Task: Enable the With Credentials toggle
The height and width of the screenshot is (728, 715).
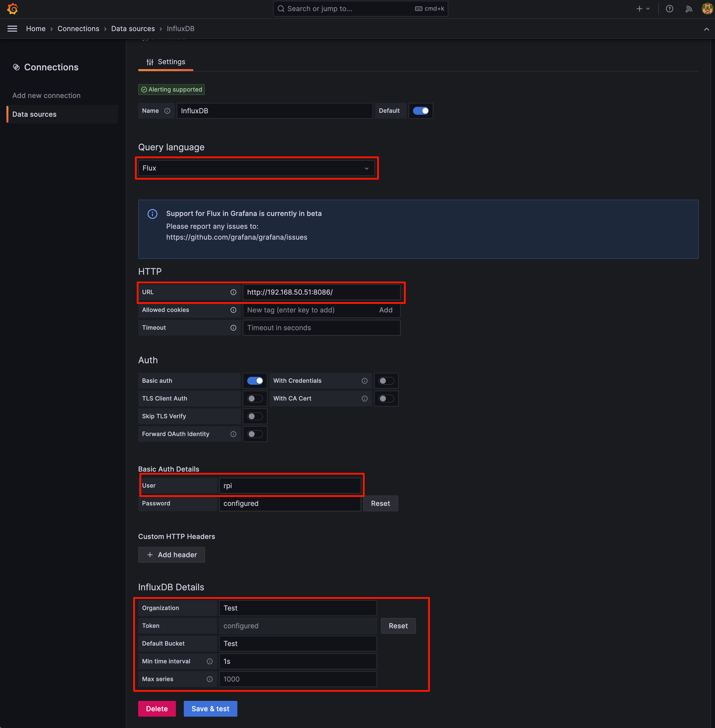Action: tap(386, 381)
